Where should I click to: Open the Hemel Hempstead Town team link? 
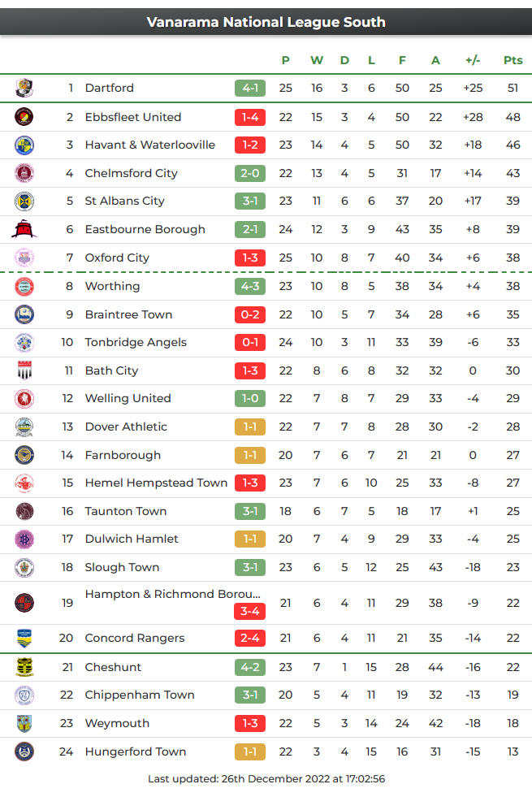156,483
